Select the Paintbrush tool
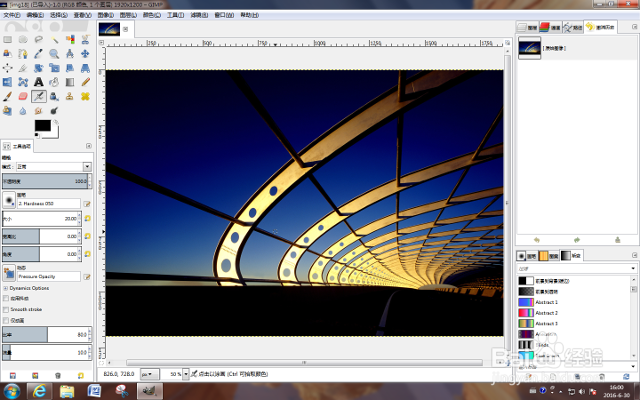The height and width of the screenshot is (400, 640). (x=7, y=97)
